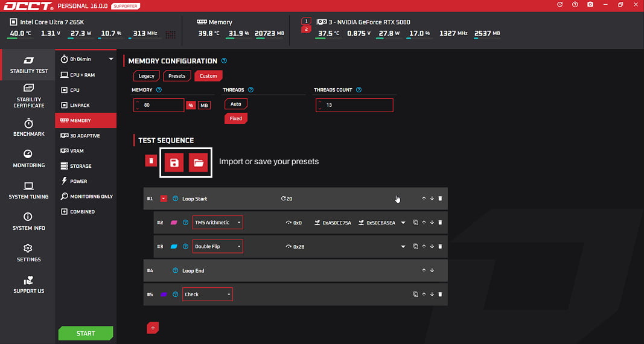Open the Check test type dropdown
Viewport: 644px width, 344px height.
208,295
